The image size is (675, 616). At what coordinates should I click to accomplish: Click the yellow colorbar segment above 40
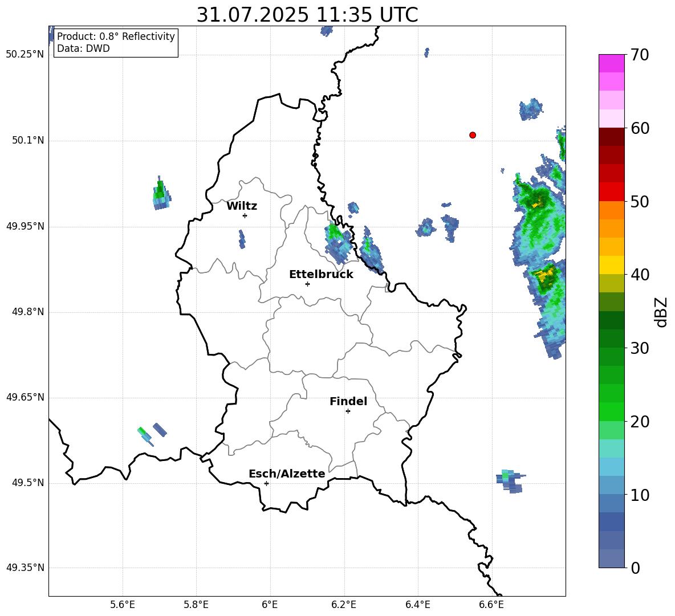611,265
